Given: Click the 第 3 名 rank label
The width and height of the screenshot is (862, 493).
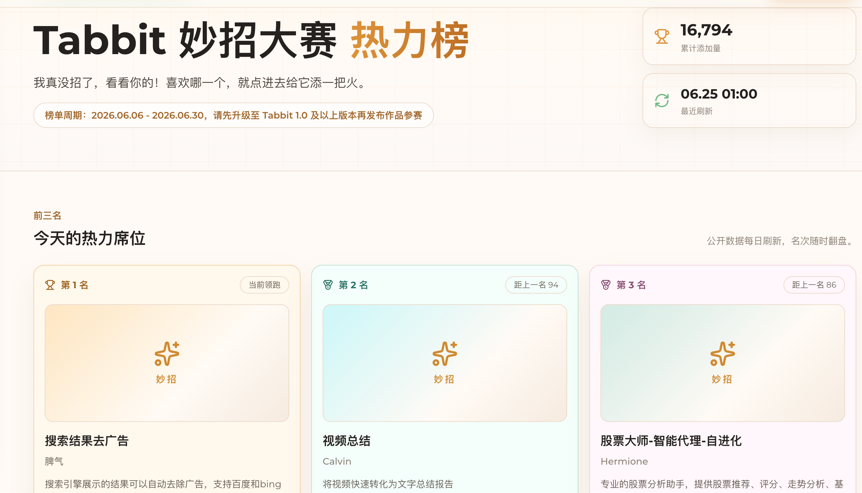Looking at the screenshot, I should 631,285.
